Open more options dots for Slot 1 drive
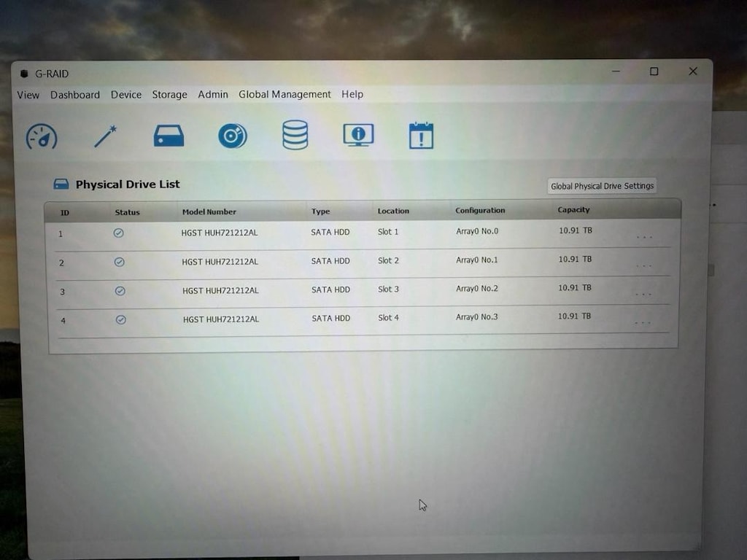The width and height of the screenshot is (747, 560). click(644, 237)
